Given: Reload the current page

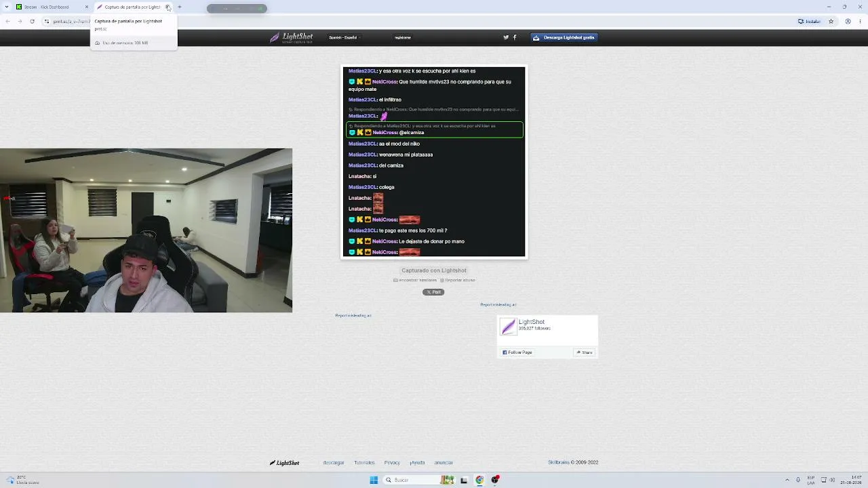Looking at the screenshot, I should click(x=32, y=21).
